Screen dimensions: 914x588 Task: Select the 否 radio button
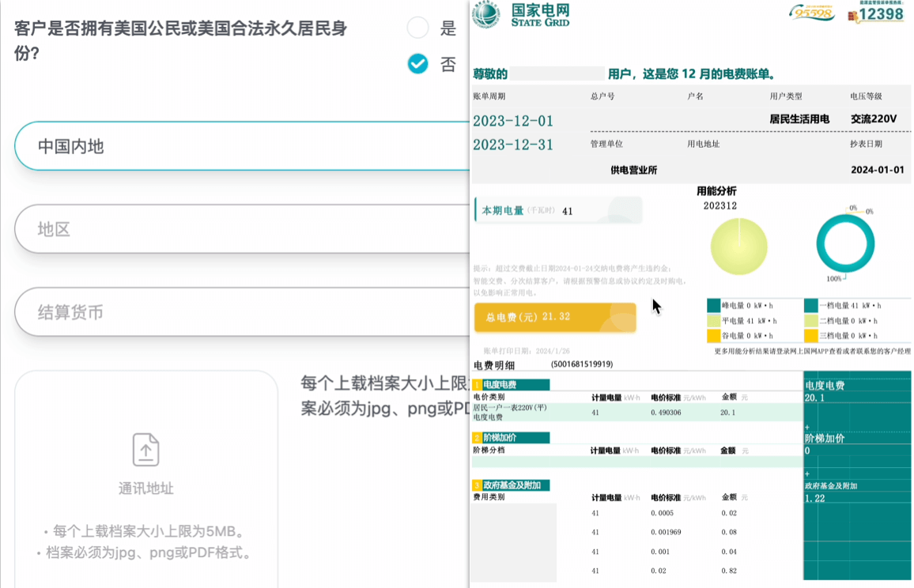pyautogui.click(x=417, y=63)
